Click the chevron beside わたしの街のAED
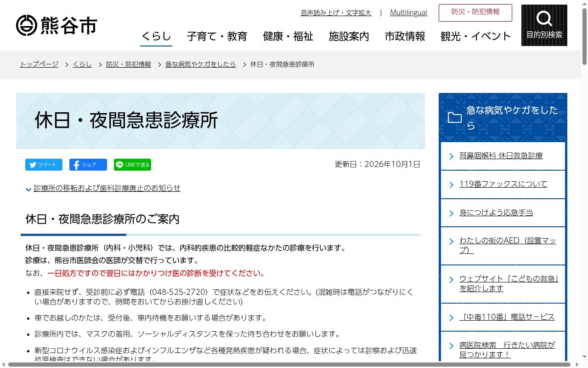588x368 pixels. [x=452, y=241]
